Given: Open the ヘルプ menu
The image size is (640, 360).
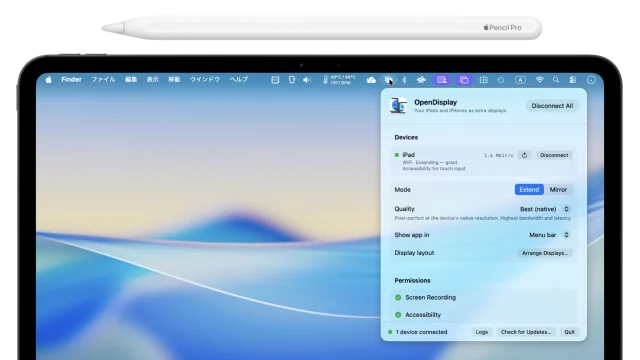Looking at the screenshot, I should click(239, 80).
